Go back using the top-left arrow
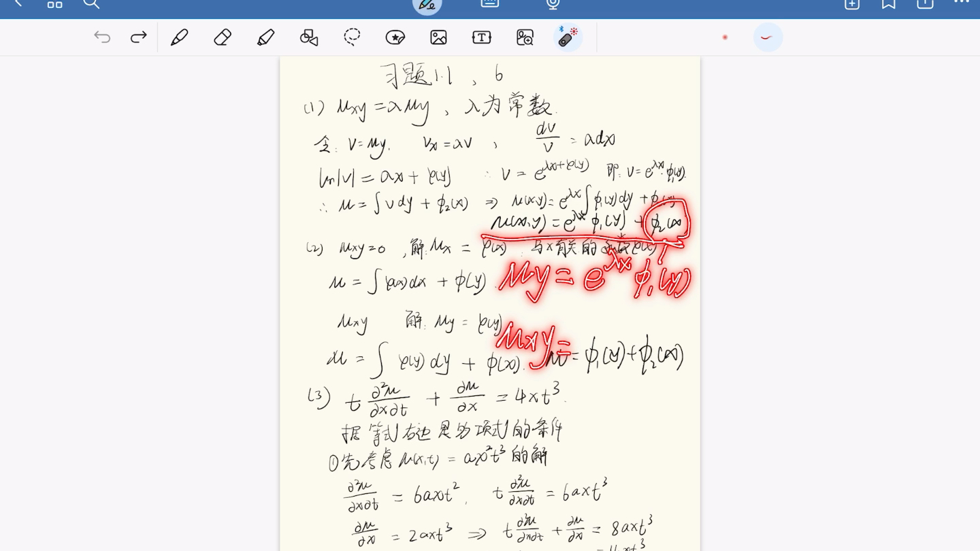Image resolution: width=980 pixels, height=551 pixels. (18, 3)
